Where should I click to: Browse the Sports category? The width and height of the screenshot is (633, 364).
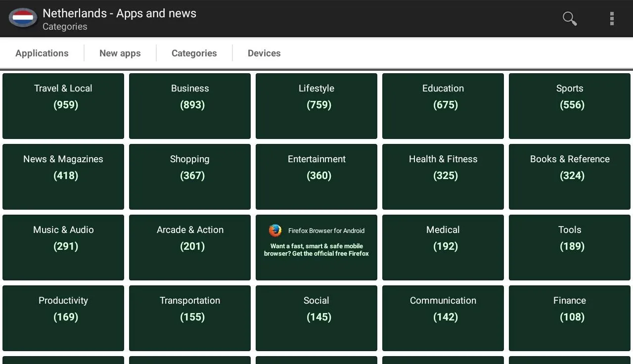(x=570, y=106)
